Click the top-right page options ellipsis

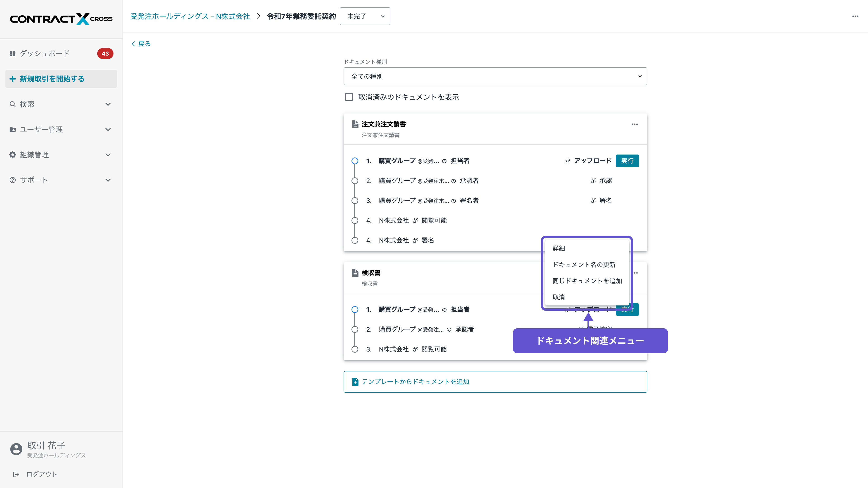point(855,16)
